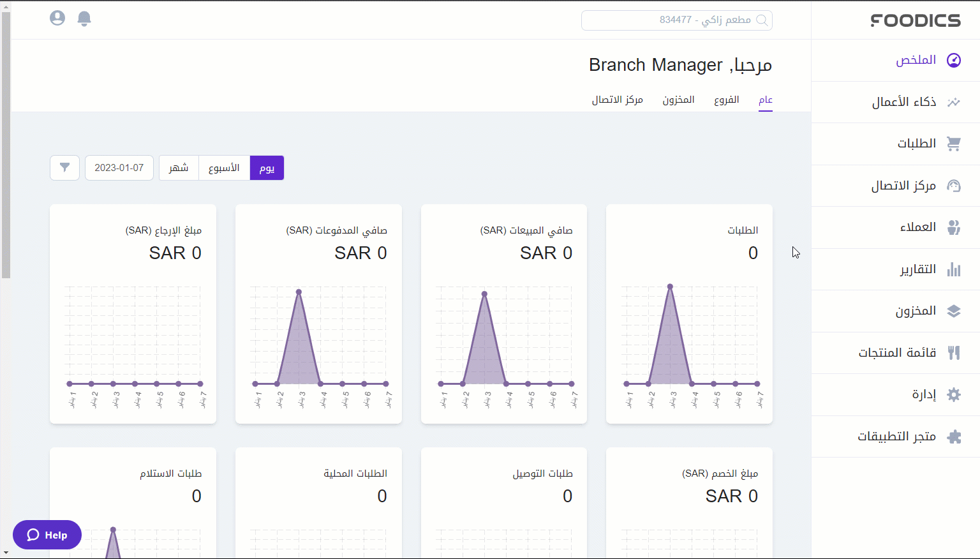The height and width of the screenshot is (559, 980).
Task: Open the notifications bell
Action: [84, 19]
